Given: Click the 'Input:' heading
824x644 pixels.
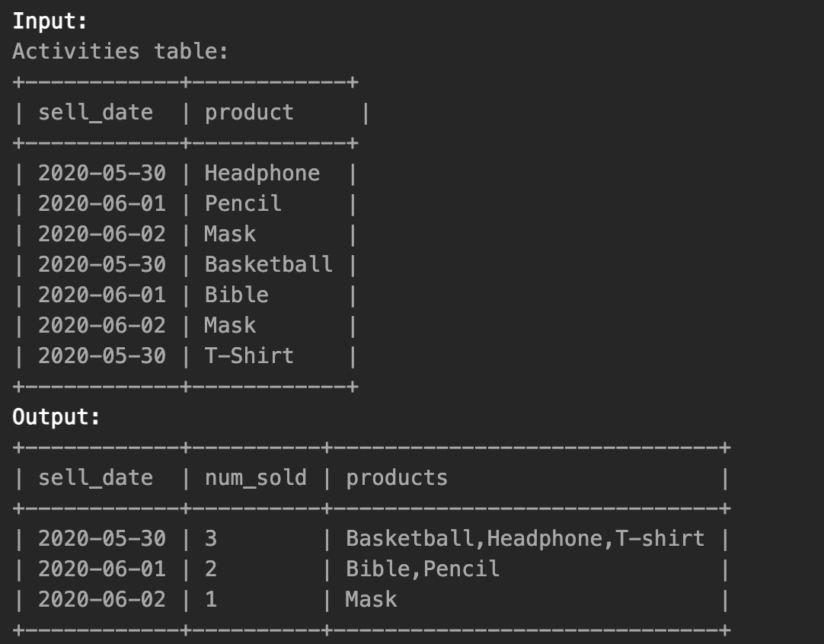Looking at the screenshot, I should 50,21.
